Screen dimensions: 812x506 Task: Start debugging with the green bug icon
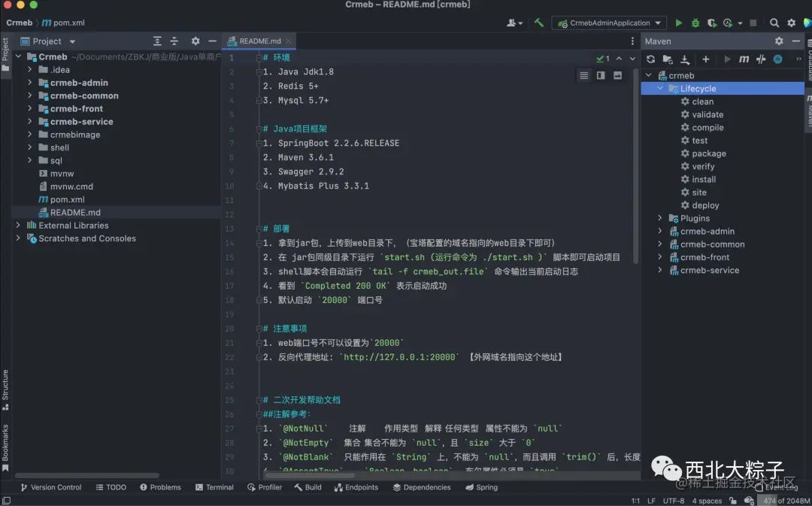[x=695, y=23]
